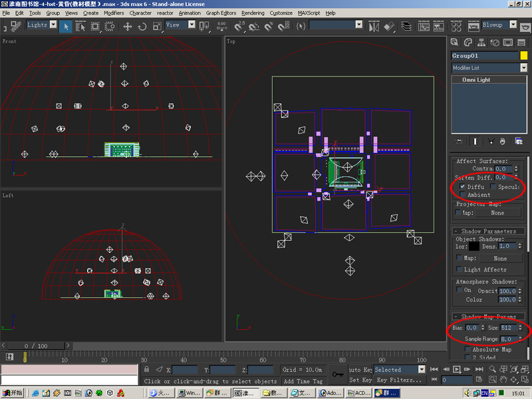Image resolution: width=532 pixels, height=399 pixels.
Task: Click the Key Filters button
Action: (400, 380)
